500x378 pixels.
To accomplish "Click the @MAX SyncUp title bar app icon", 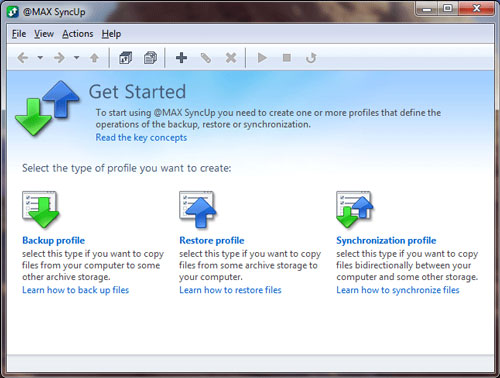I will (13, 12).
